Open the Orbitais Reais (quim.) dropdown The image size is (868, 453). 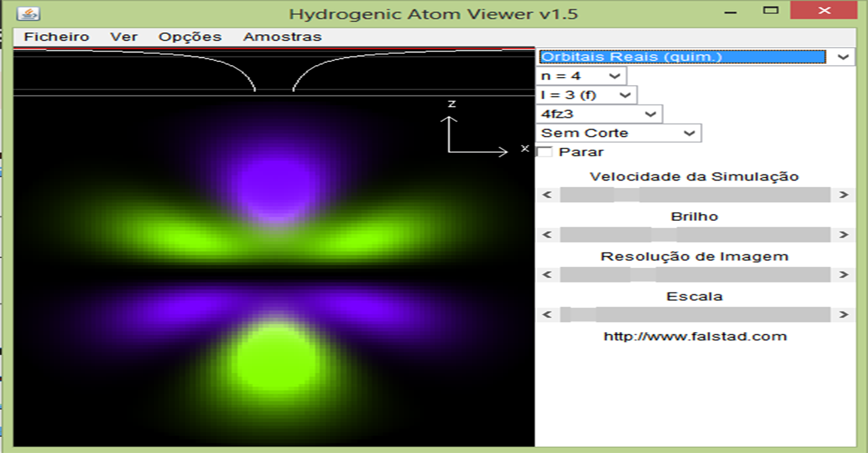(x=695, y=56)
